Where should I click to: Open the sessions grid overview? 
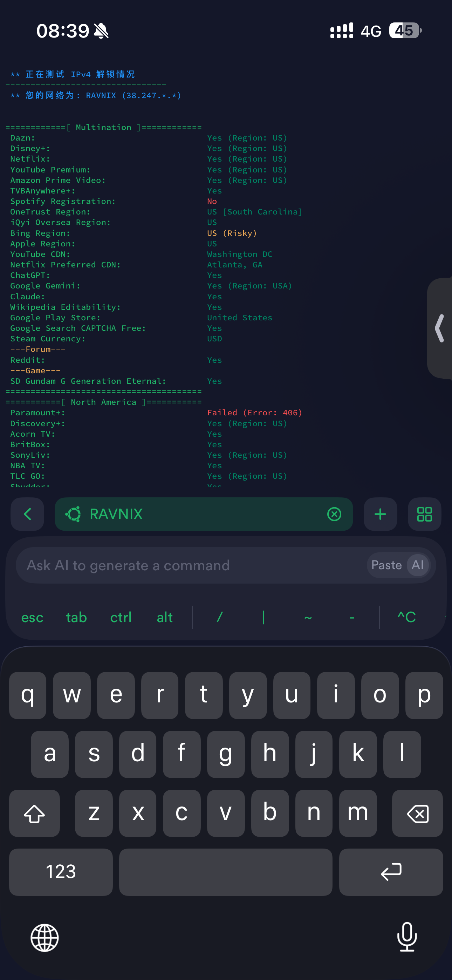[424, 514]
